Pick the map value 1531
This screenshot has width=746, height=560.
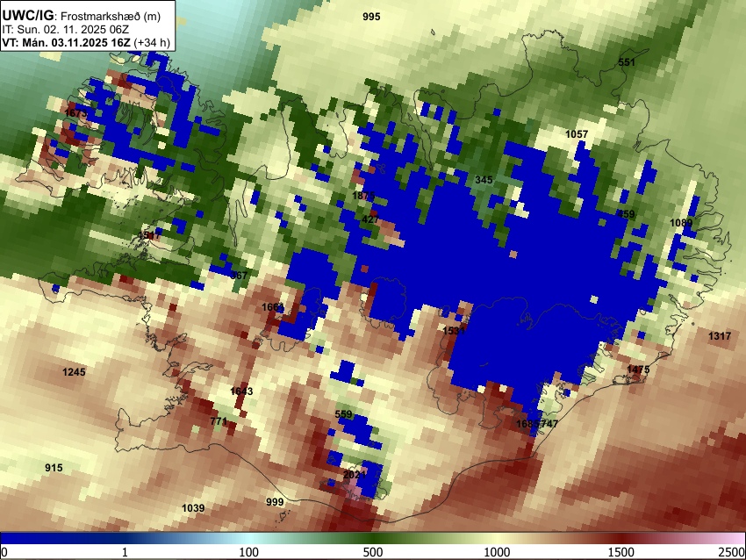coord(454,330)
